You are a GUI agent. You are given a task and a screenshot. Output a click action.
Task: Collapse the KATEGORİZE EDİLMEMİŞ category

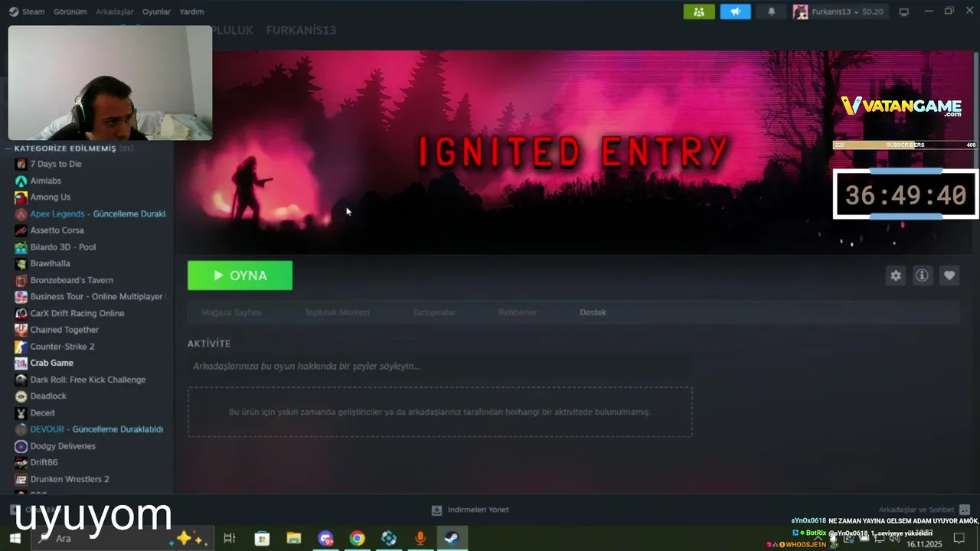(x=9, y=148)
